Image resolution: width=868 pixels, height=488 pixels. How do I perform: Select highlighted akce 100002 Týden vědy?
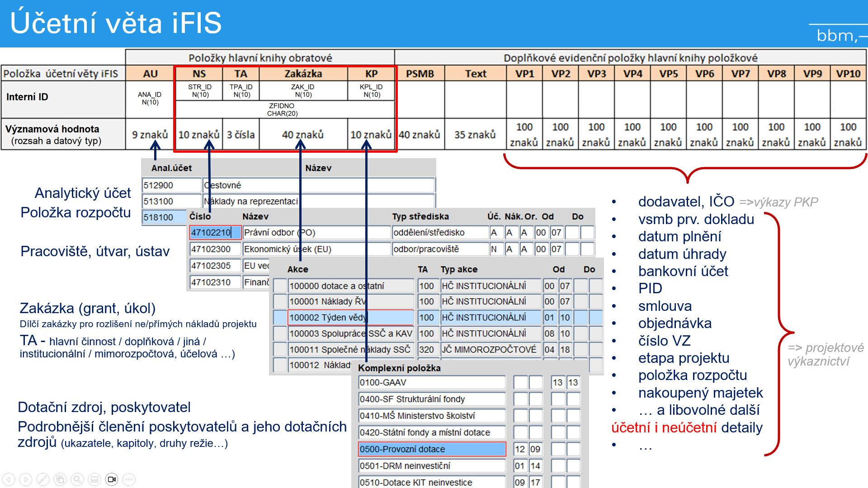pyautogui.click(x=351, y=317)
